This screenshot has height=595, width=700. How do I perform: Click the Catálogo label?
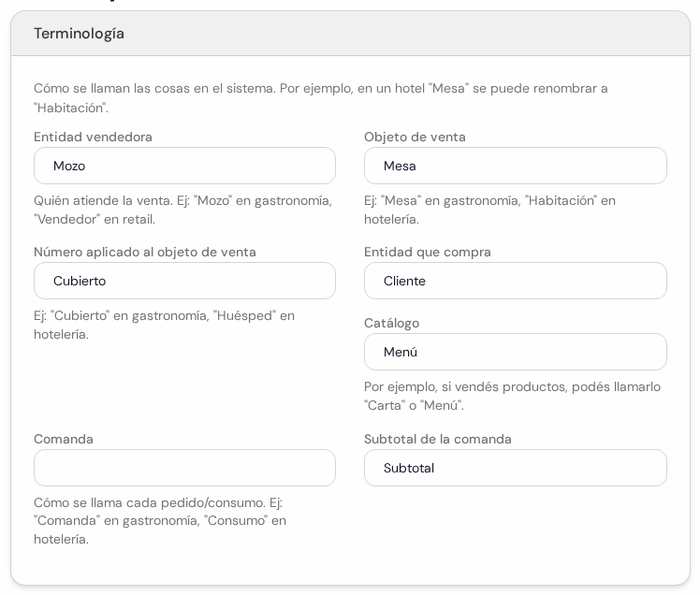point(391,323)
